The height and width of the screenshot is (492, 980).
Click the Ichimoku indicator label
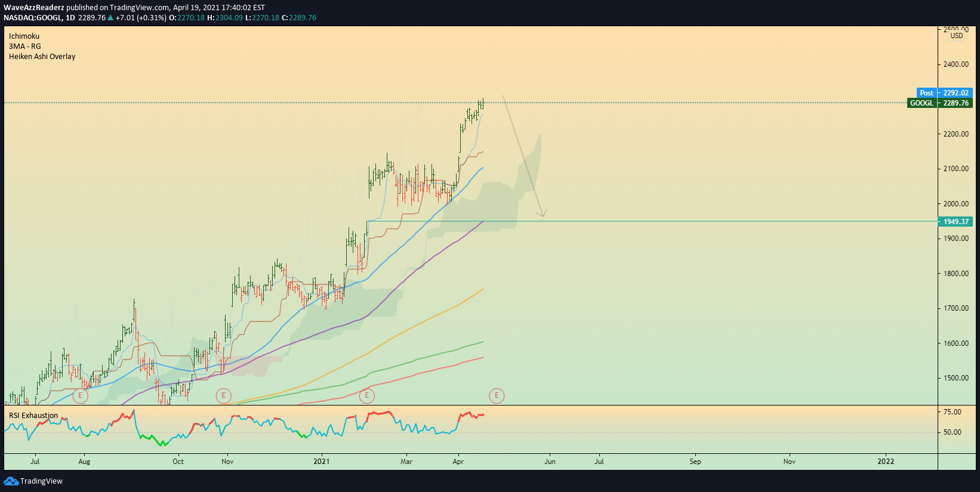tap(24, 36)
